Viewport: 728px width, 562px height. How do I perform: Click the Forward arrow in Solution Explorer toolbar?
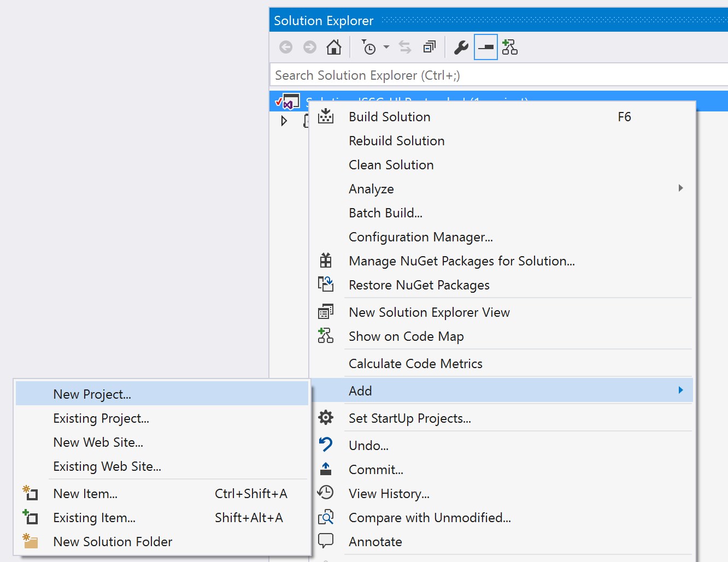coord(310,48)
